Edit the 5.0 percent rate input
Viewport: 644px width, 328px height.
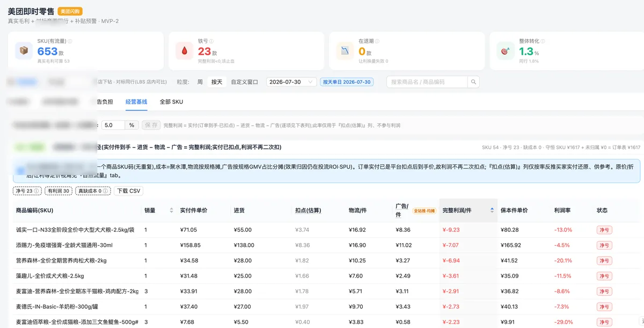(x=114, y=125)
